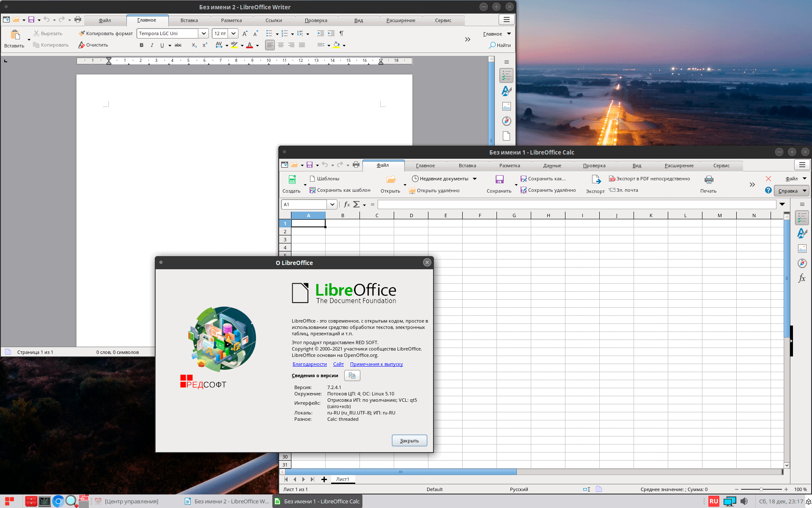Click the Clear formatting icon in Writer

pos(82,45)
